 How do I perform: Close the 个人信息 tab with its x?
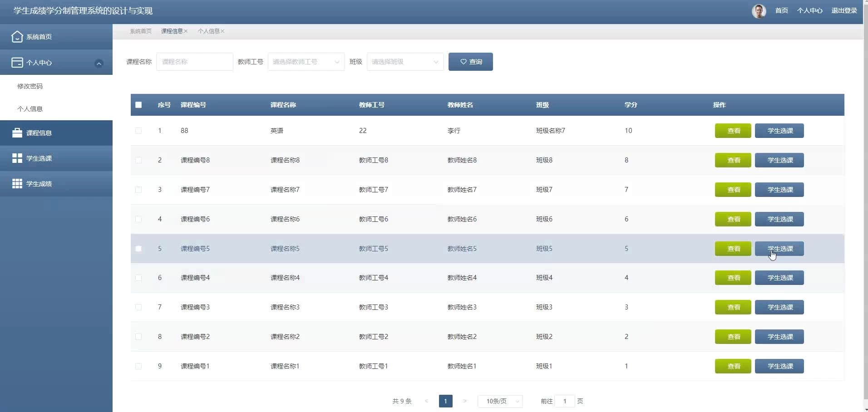tap(222, 31)
